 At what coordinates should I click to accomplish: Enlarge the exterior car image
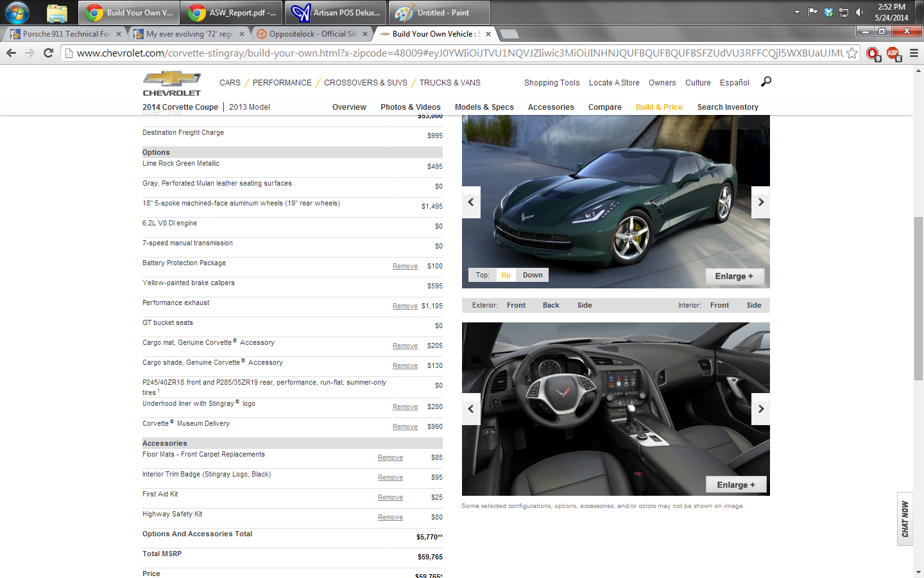[x=735, y=276]
